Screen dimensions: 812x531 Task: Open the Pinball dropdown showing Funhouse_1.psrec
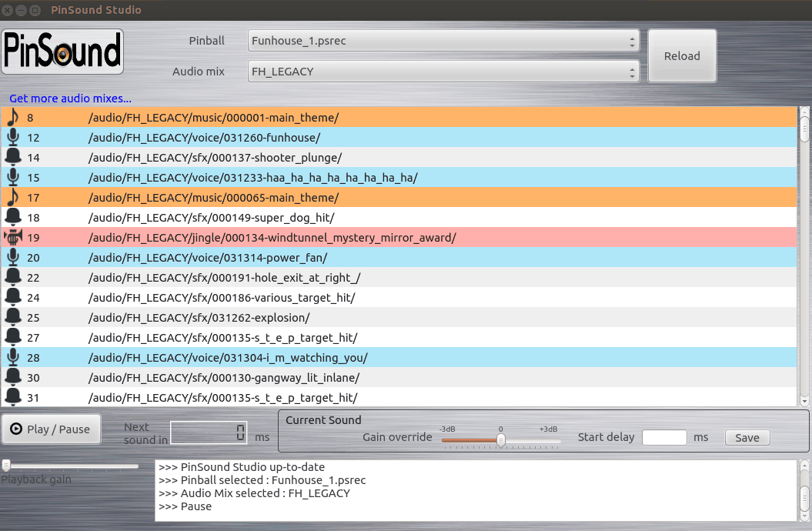point(443,41)
